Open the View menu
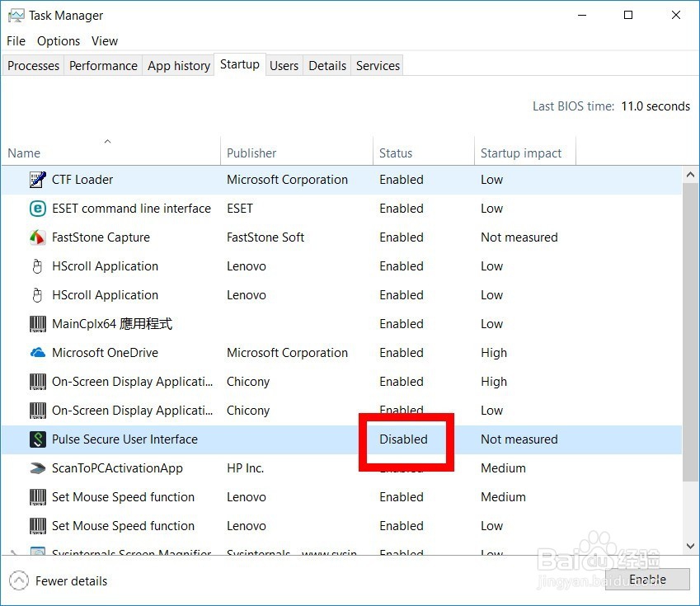700x606 pixels. click(x=105, y=41)
